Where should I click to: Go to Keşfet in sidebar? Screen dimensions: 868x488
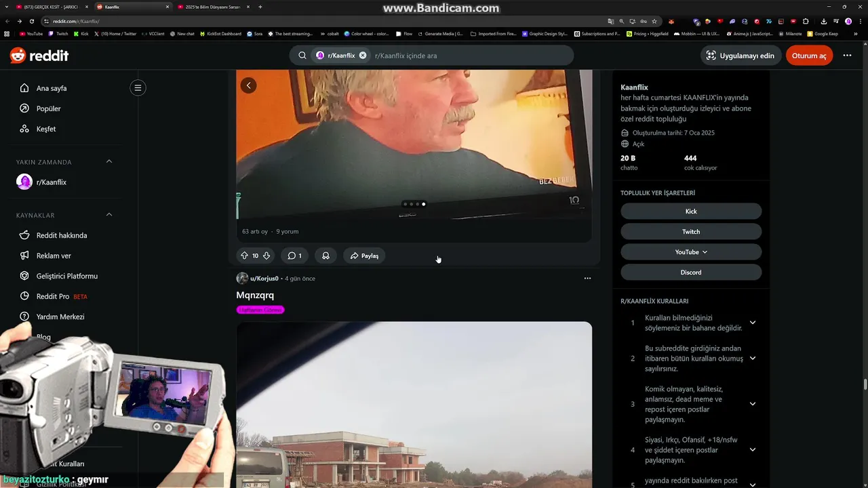pyautogui.click(x=45, y=129)
